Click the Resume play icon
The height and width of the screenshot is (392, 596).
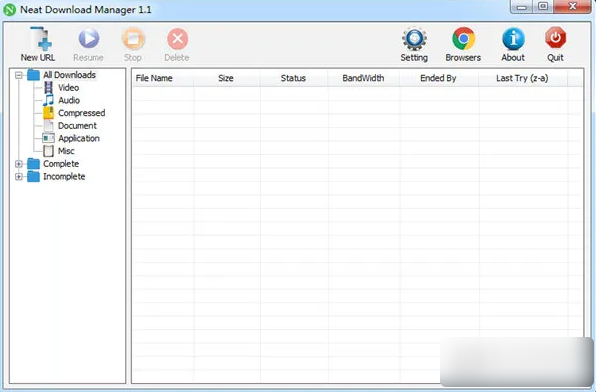tap(89, 38)
